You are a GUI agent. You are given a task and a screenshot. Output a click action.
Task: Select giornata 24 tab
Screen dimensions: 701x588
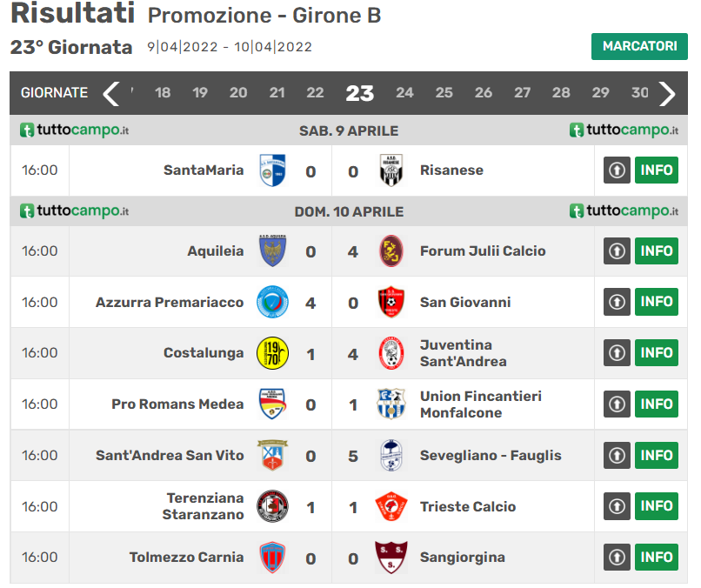[x=404, y=92]
